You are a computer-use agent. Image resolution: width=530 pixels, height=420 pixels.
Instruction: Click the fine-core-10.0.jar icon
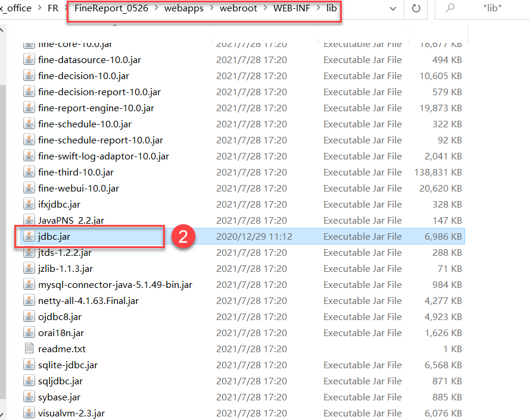point(29,43)
